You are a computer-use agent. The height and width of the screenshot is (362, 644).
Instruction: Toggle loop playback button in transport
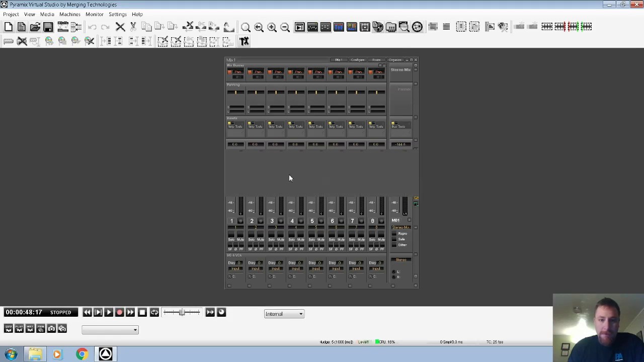(x=154, y=312)
